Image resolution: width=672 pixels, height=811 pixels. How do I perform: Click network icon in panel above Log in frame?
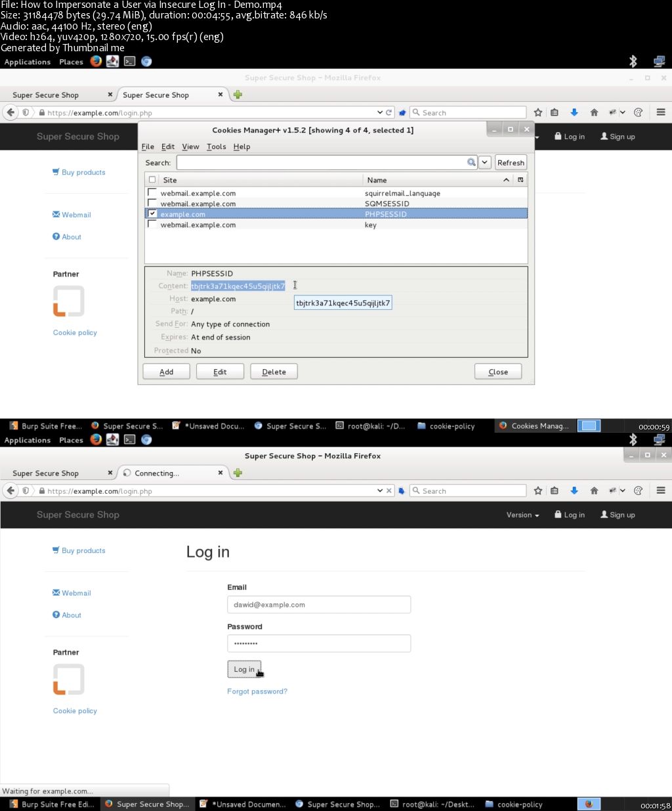coord(660,439)
